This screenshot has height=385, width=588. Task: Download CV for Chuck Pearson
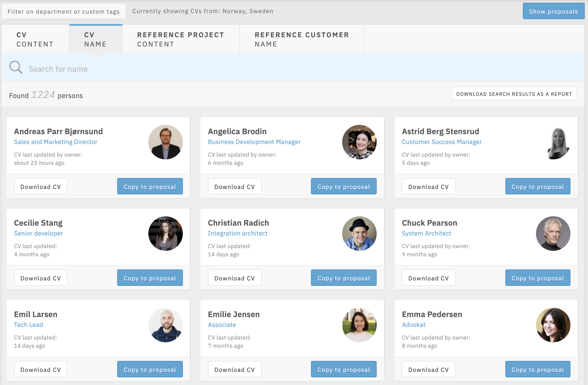(x=429, y=278)
